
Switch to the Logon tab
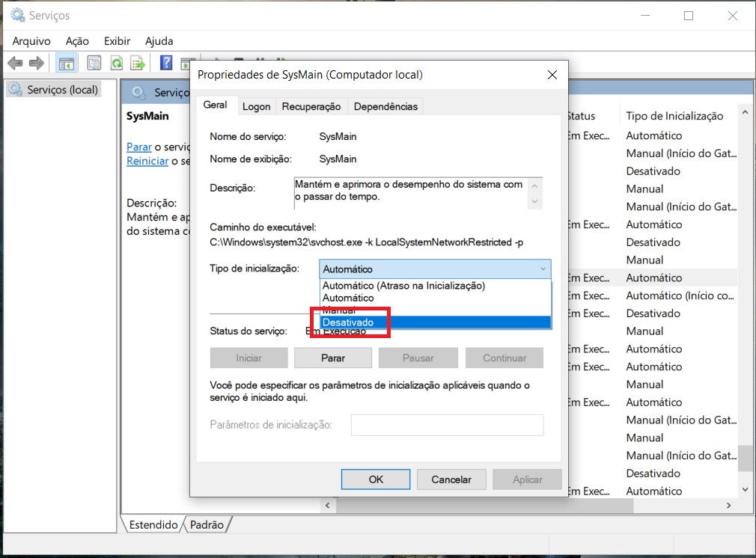coord(256,106)
